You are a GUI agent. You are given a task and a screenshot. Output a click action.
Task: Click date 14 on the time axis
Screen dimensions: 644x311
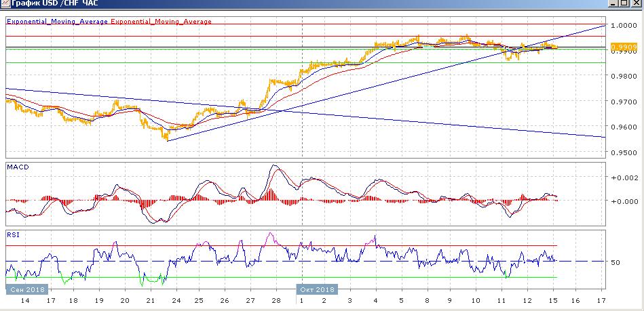pos(24,300)
